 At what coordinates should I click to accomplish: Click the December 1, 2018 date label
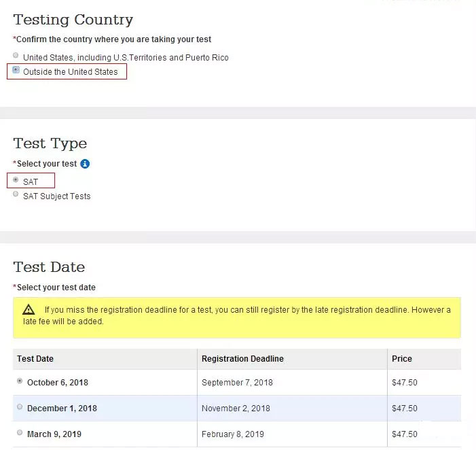click(62, 409)
